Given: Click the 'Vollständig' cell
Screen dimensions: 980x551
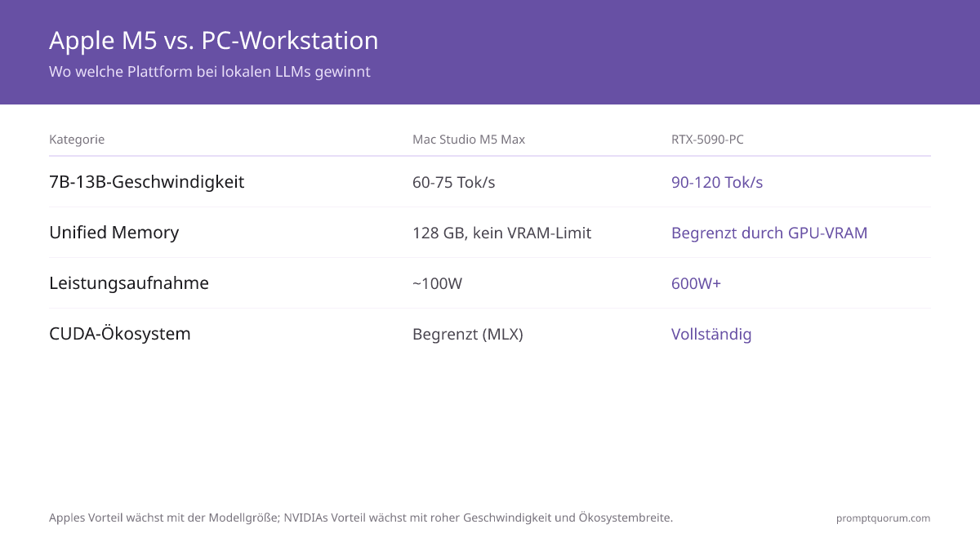Looking at the screenshot, I should [711, 334].
